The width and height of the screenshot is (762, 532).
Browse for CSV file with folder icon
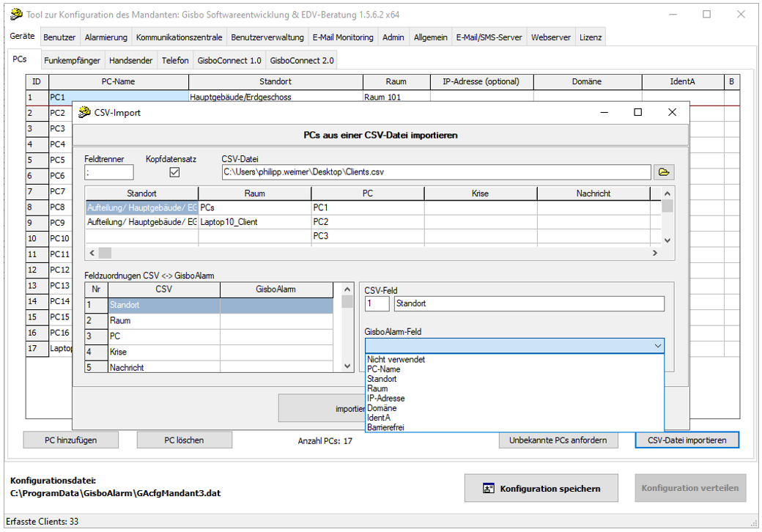pos(663,172)
